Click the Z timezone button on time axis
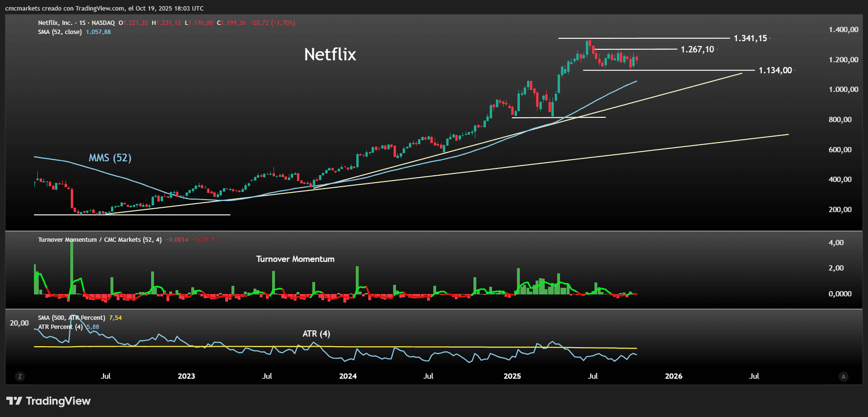The image size is (868, 417). click(20, 377)
